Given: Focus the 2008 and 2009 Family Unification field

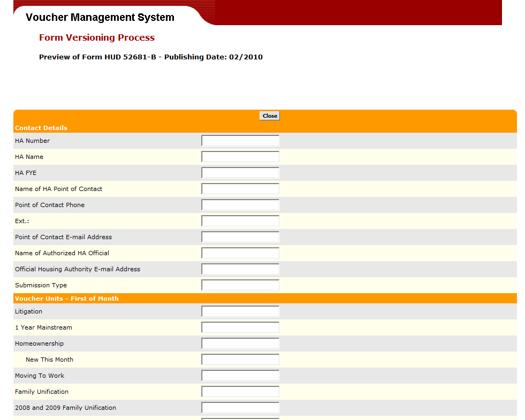Looking at the screenshot, I should 240,408.
